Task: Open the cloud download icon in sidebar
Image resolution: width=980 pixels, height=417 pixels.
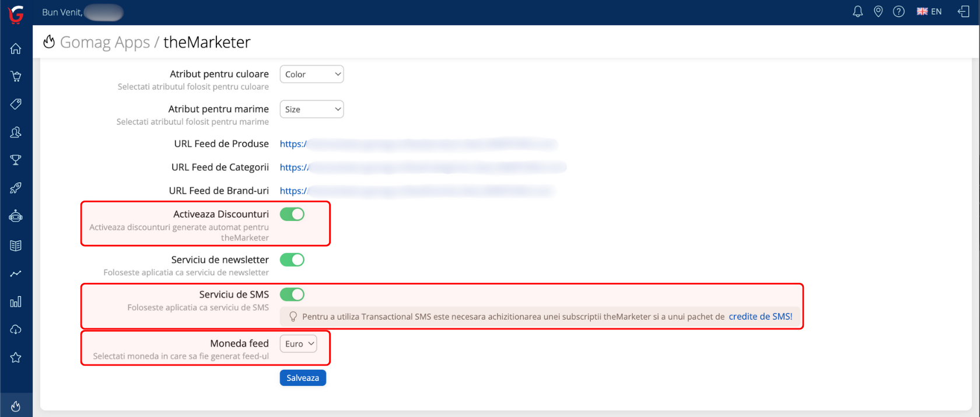Action: (x=16, y=330)
